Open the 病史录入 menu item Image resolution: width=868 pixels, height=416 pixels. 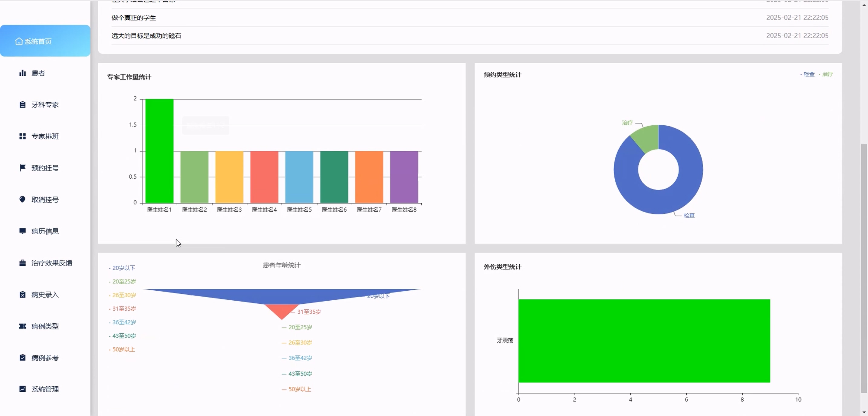45,294
